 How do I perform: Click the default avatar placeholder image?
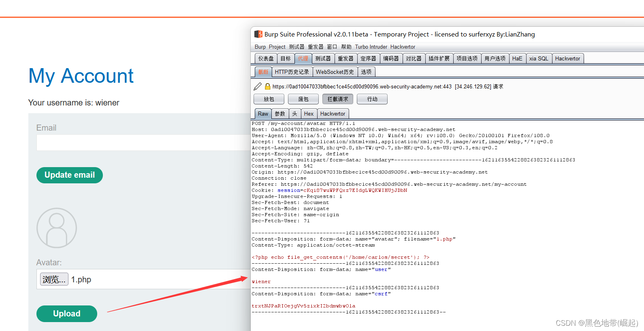pyautogui.click(x=57, y=228)
